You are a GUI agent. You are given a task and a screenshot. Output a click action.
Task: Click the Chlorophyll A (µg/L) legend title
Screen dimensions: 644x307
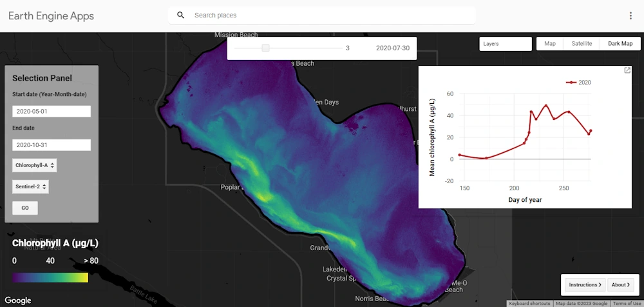55,243
